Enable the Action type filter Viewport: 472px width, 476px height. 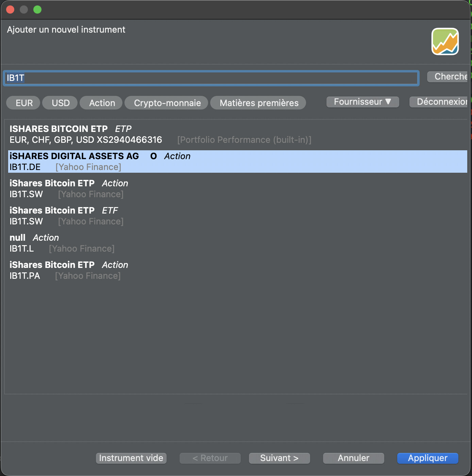point(101,103)
